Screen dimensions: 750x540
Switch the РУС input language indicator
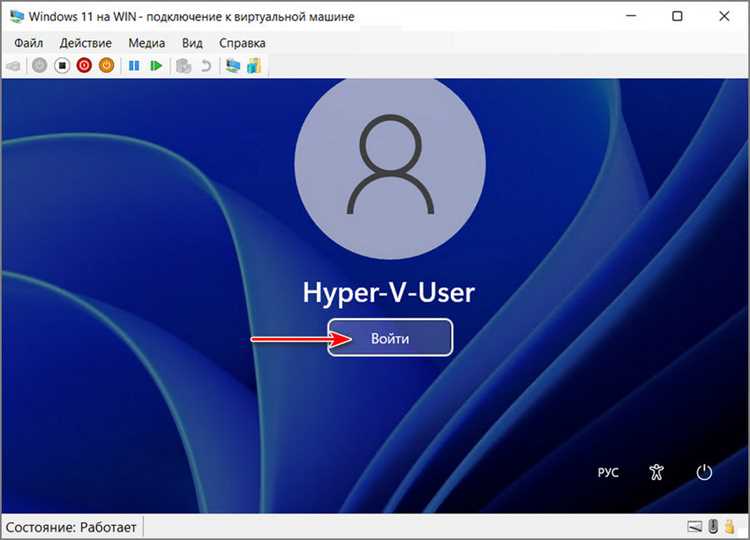tap(608, 473)
